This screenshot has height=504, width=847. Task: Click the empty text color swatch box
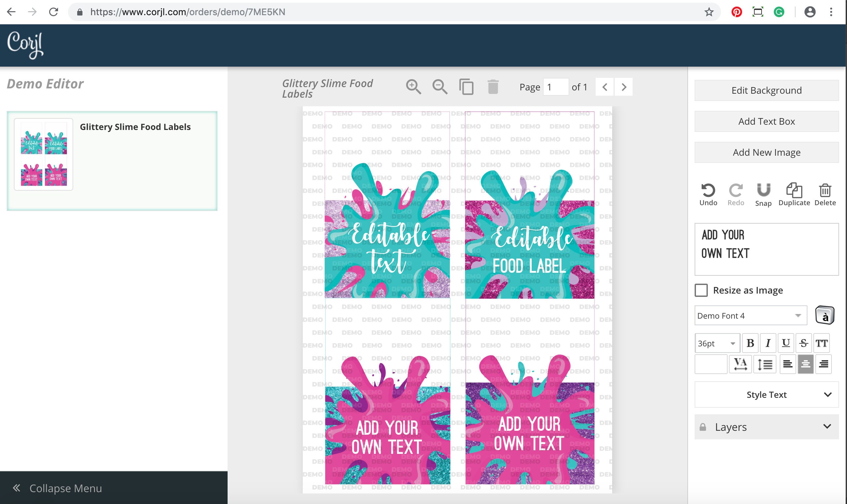click(711, 364)
